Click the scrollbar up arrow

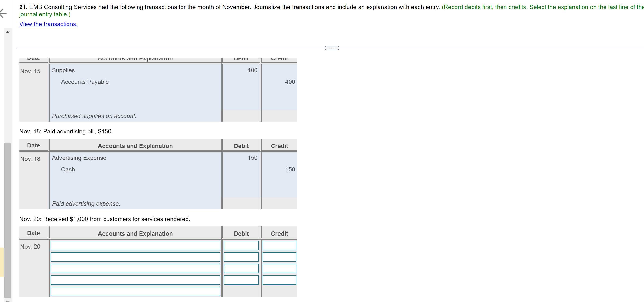click(x=8, y=32)
